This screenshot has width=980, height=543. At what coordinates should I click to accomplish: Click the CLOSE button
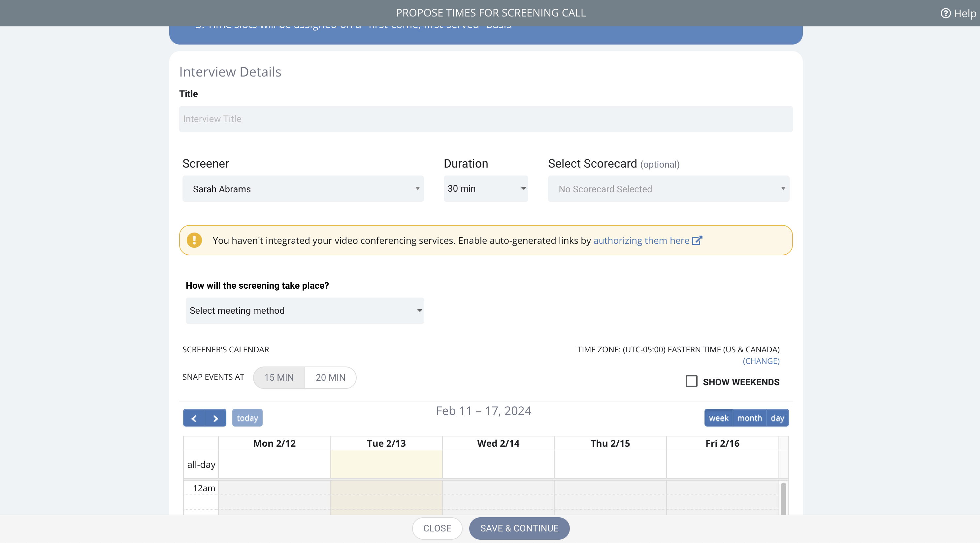pos(437,528)
